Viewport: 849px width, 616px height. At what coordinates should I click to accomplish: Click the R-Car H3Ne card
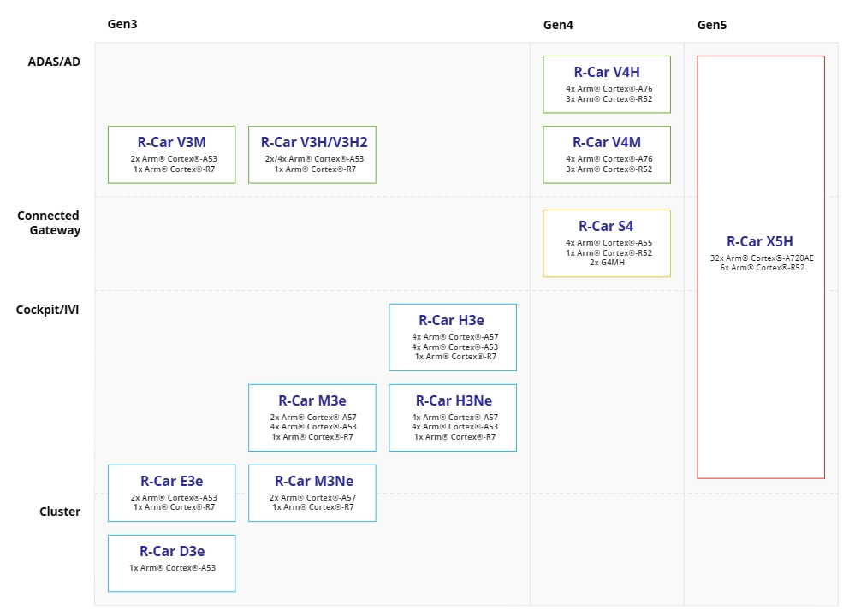click(x=453, y=418)
